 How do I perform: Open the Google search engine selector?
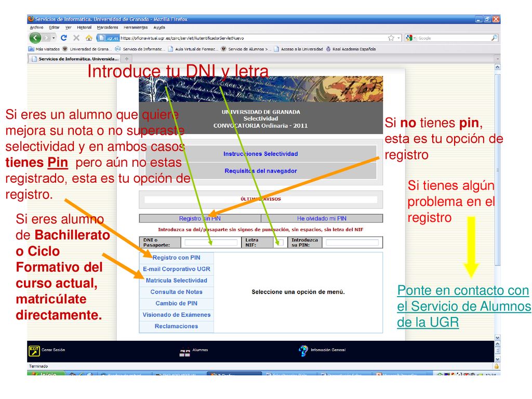(x=411, y=38)
